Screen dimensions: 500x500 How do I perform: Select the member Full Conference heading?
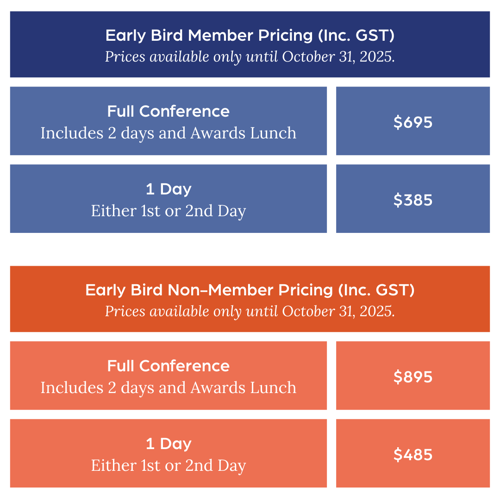[x=168, y=111]
